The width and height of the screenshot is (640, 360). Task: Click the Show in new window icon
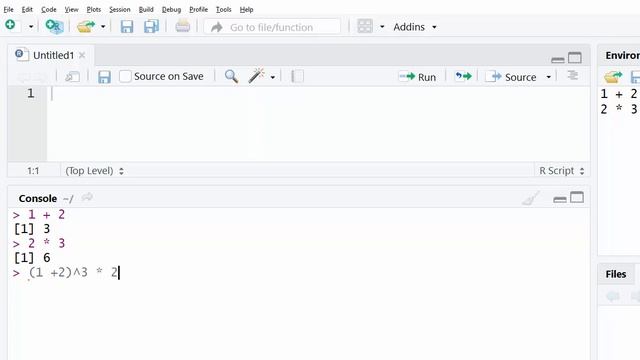coord(72,76)
